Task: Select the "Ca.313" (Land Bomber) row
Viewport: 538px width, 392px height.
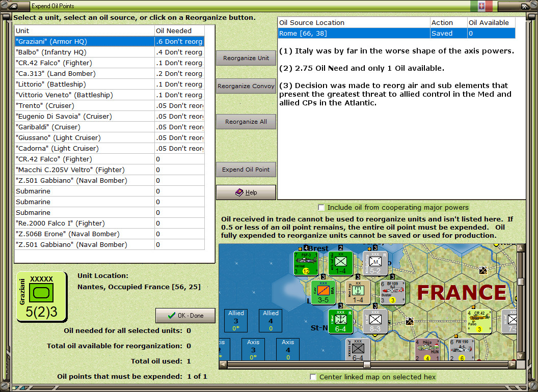Action: click(110, 73)
